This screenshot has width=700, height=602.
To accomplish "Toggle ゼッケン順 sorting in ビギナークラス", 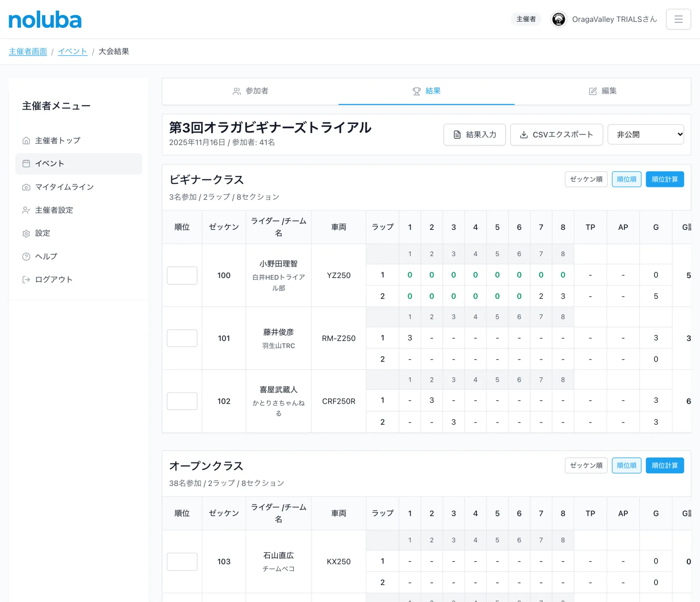I will 586,179.
